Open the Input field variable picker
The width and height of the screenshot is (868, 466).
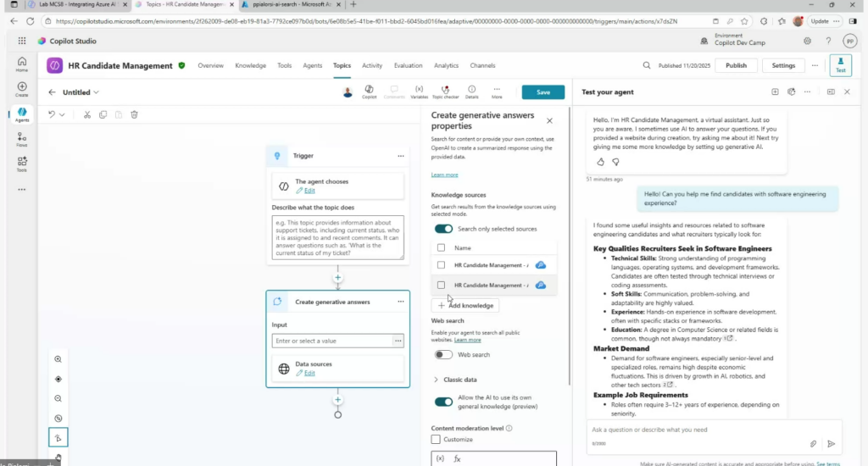tap(398, 341)
